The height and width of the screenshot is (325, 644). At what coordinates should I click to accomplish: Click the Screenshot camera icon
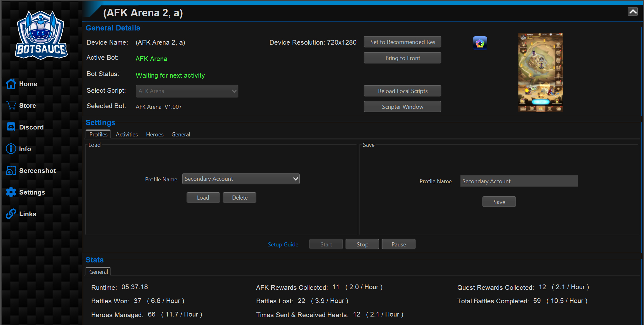(x=11, y=170)
